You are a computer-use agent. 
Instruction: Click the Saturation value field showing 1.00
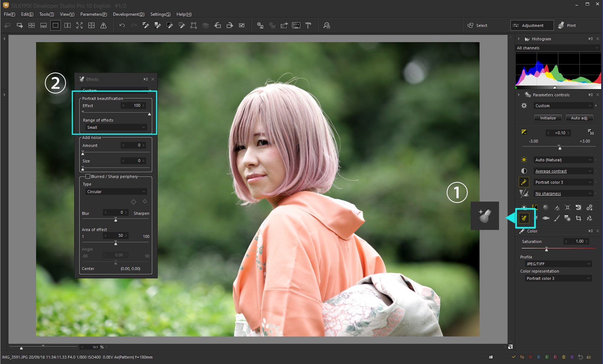click(577, 241)
